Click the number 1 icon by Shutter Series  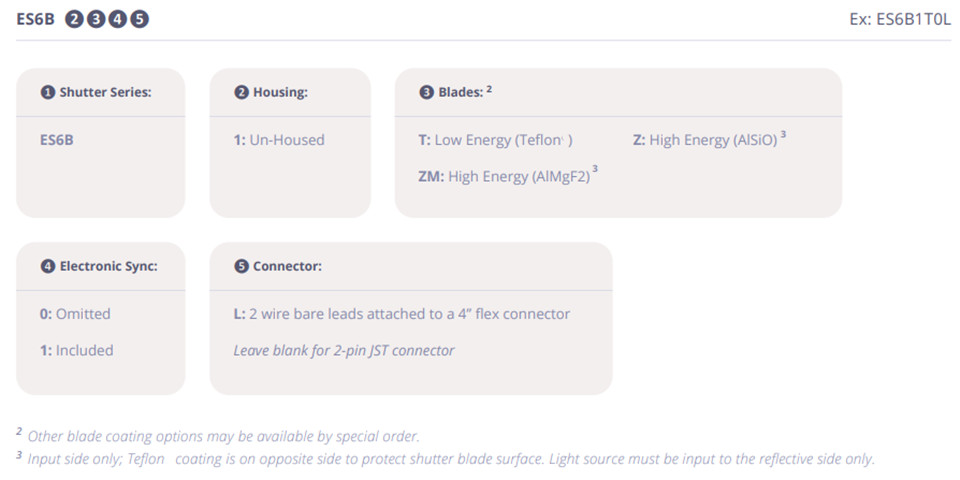[47, 93]
